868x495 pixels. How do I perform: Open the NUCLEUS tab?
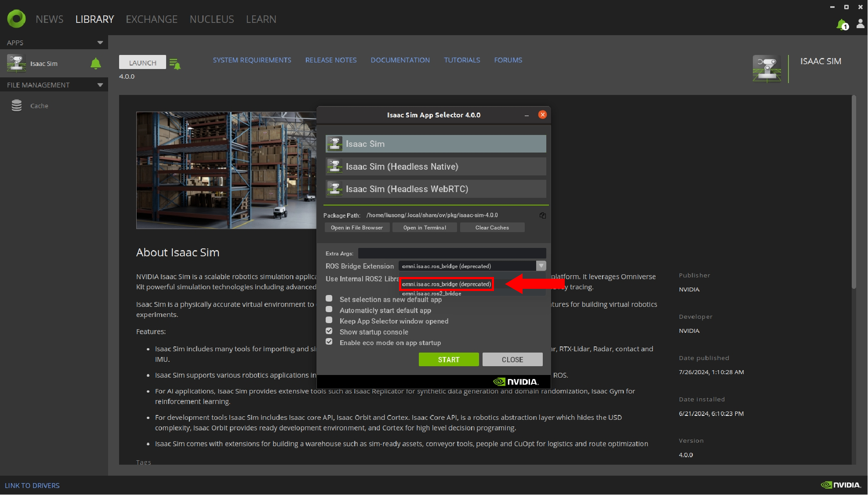(212, 19)
